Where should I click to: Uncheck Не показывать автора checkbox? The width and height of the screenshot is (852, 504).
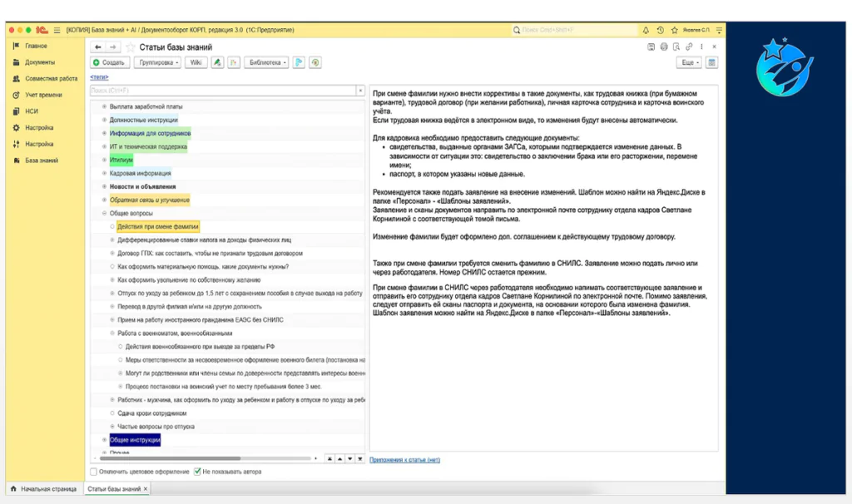point(197,472)
